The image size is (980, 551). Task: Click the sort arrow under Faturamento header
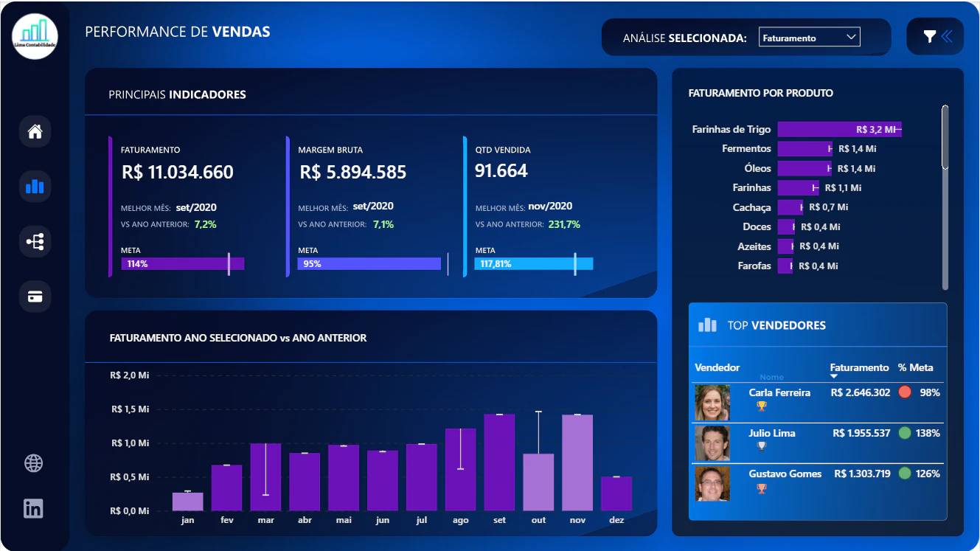click(834, 377)
